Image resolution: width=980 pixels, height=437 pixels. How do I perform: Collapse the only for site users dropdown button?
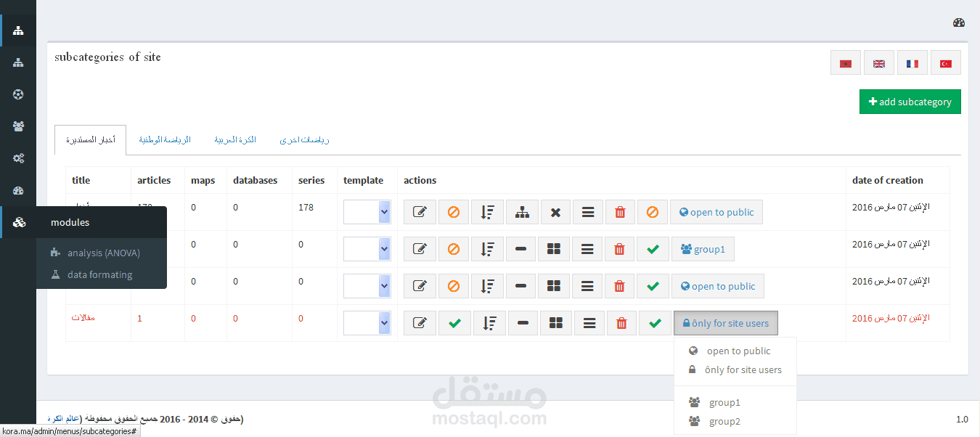click(x=726, y=323)
